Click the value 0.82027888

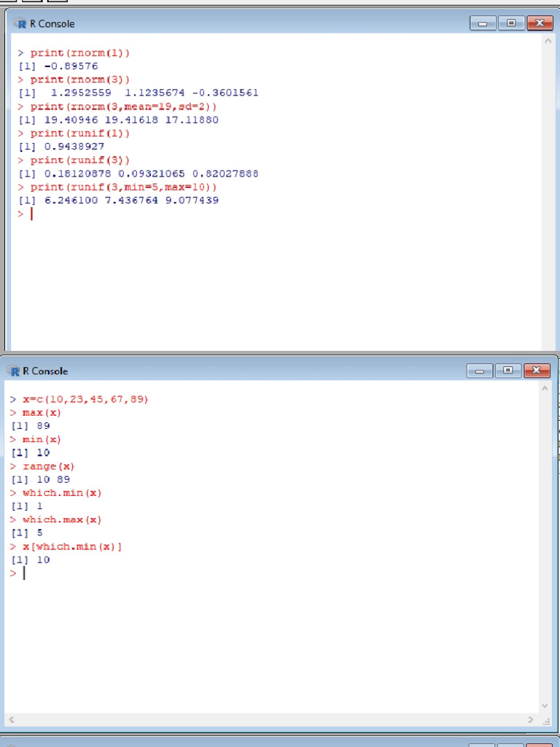click(225, 174)
